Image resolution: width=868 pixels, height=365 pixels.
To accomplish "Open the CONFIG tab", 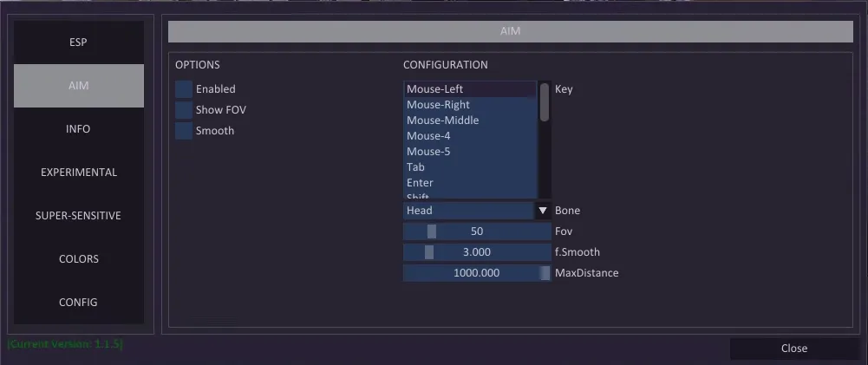I will click(x=78, y=303).
